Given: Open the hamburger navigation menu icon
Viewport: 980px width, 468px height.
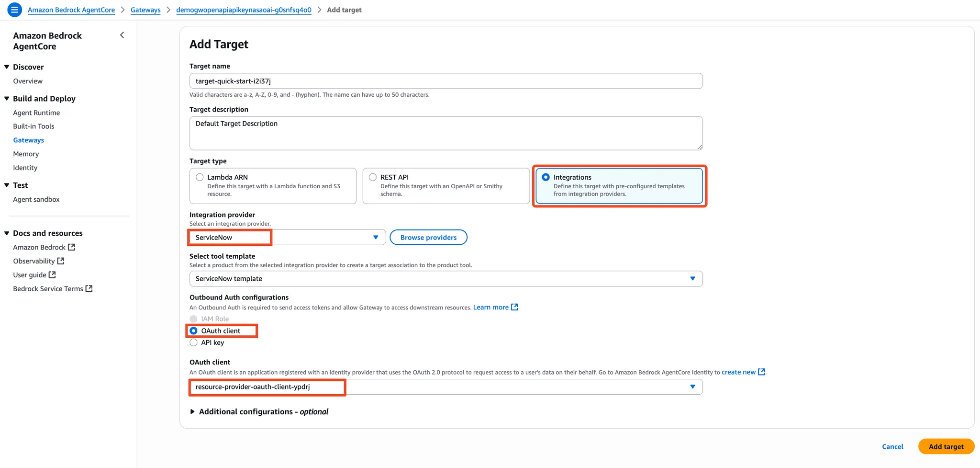Looking at the screenshot, I should tap(15, 10).
